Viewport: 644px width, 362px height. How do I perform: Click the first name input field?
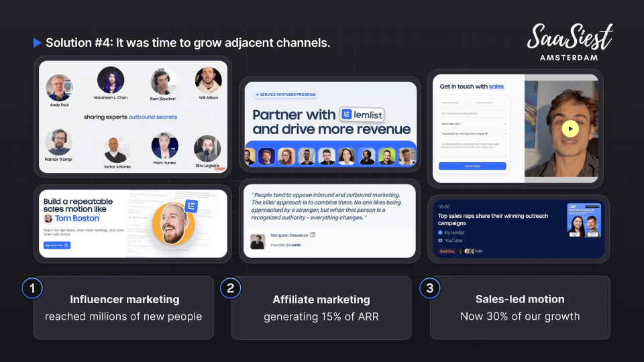click(x=455, y=103)
